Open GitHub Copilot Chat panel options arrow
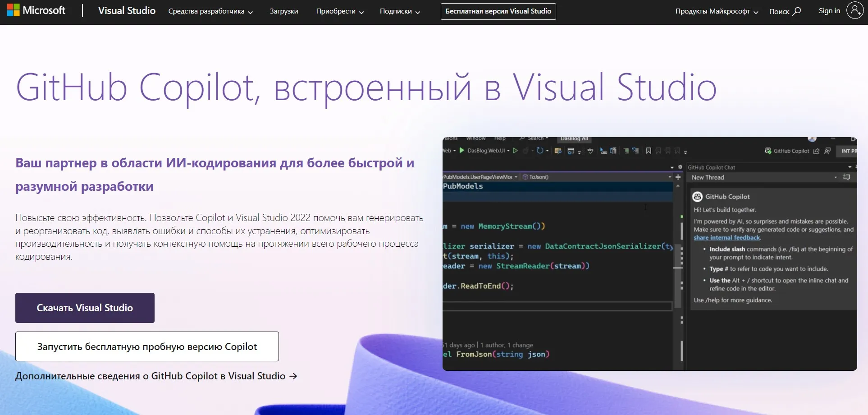This screenshot has height=415, width=868. click(x=850, y=167)
